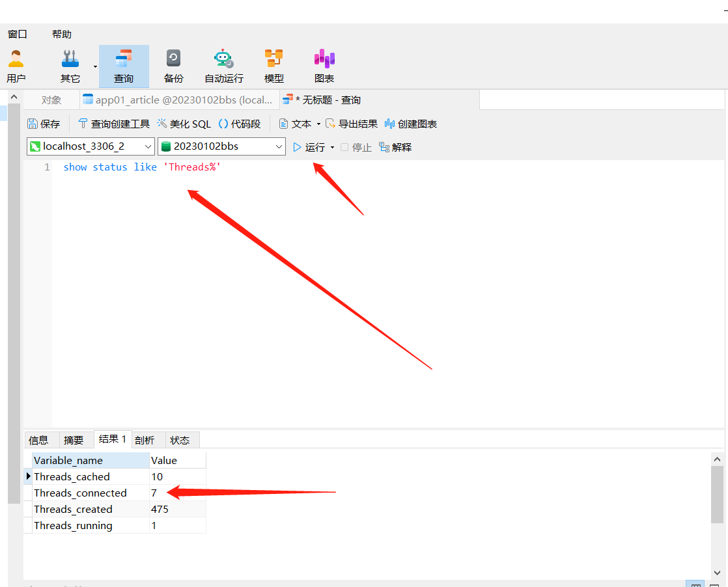Click into the SQL editor text line

[x=142, y=167]
